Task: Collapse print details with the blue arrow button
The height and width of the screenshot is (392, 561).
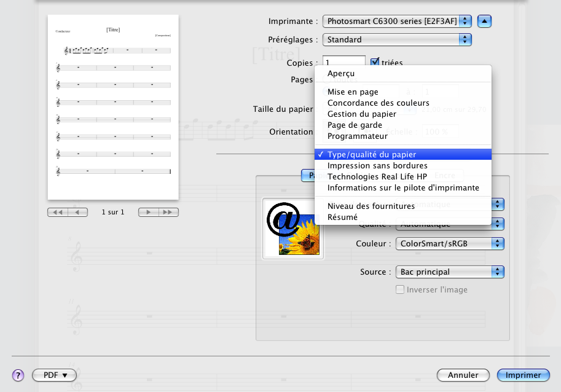Action: point(485,21)
